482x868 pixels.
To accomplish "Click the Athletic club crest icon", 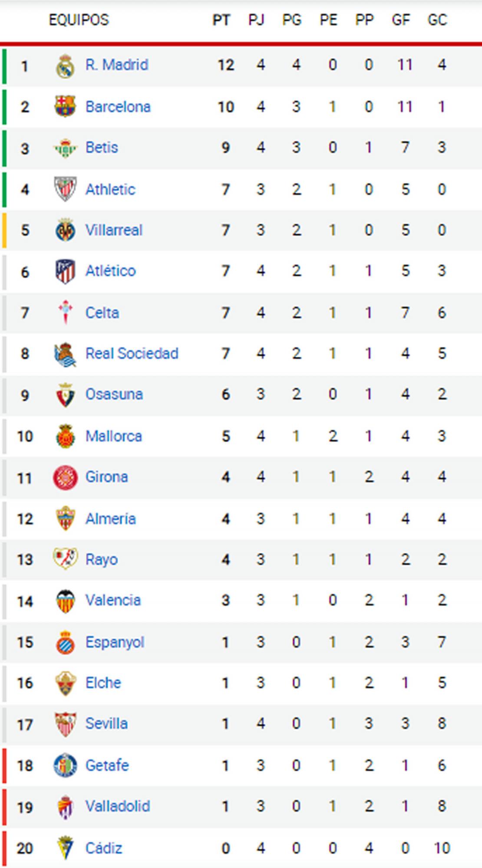I will (x=65, y=189).
